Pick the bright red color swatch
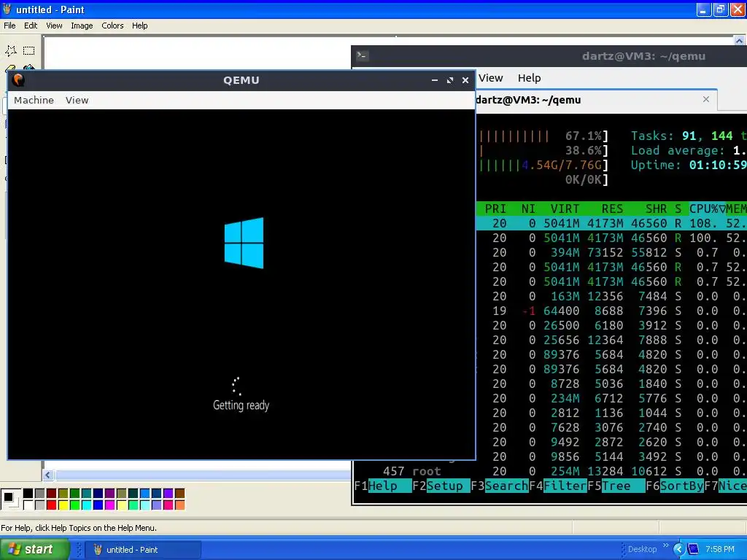The image size is (747, 560). pos(52,505)
